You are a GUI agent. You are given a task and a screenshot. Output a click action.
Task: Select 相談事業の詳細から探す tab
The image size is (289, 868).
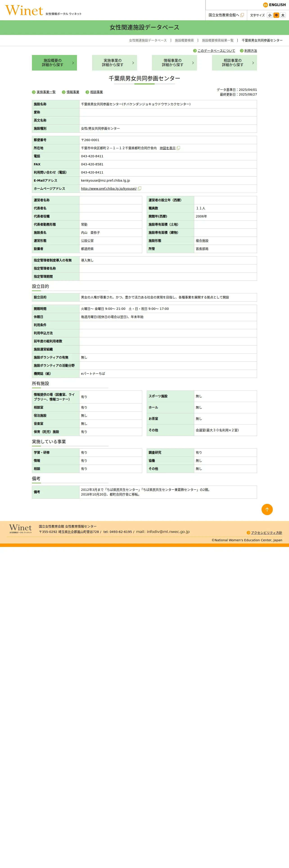pyautogui.click(x=235, y=63)
